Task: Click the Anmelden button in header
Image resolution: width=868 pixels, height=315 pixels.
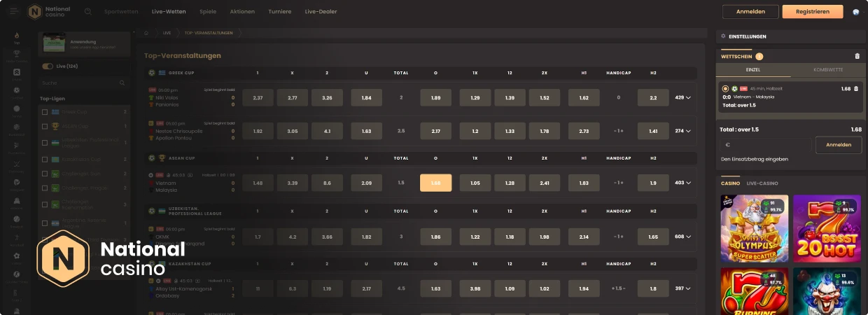Action: coord(750,12)
